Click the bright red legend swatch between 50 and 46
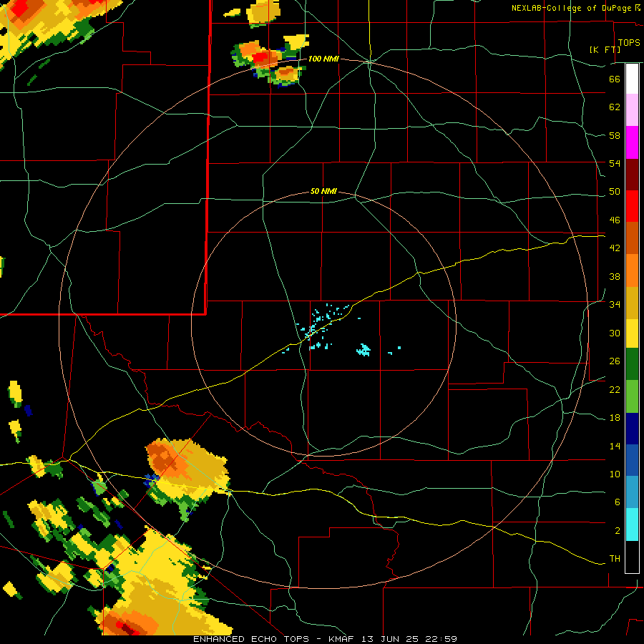Screen dimensions: 644x644 tap(632, 206)
